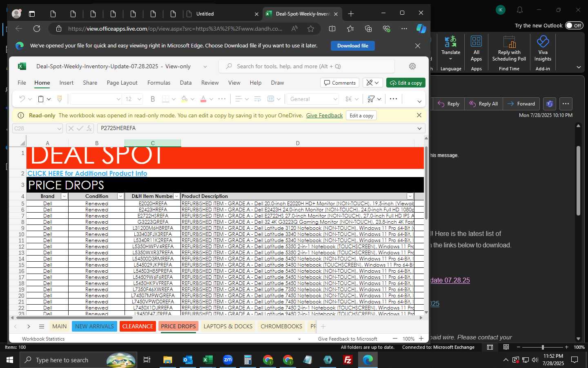Switch to the Formulas tab
This screenshot has height=368, width=588.
coord(159,83)
